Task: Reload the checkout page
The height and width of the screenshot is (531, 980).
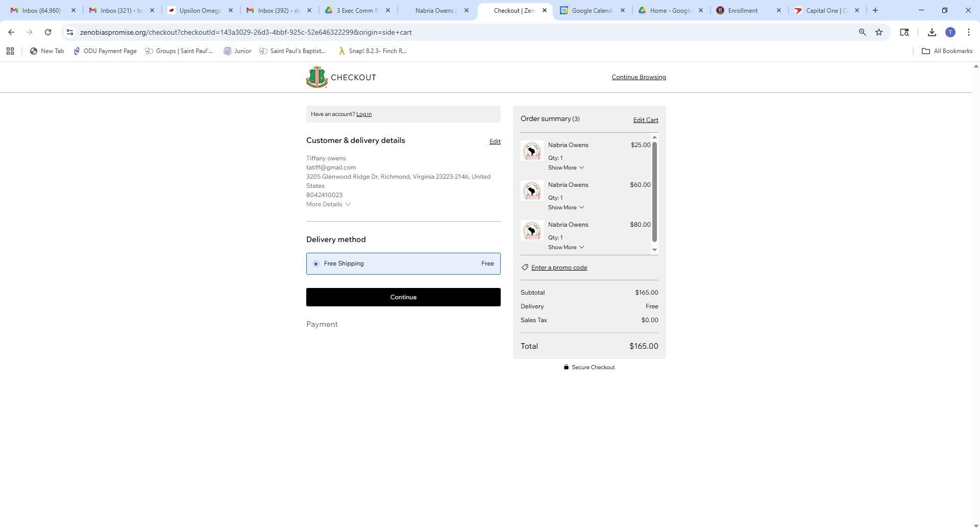Action: pos(48,32)
